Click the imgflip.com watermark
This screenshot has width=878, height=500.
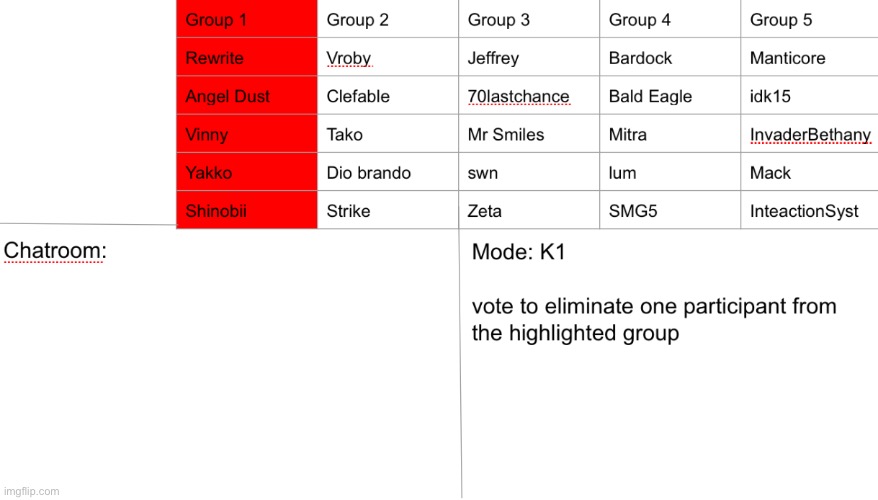[31, 491]
